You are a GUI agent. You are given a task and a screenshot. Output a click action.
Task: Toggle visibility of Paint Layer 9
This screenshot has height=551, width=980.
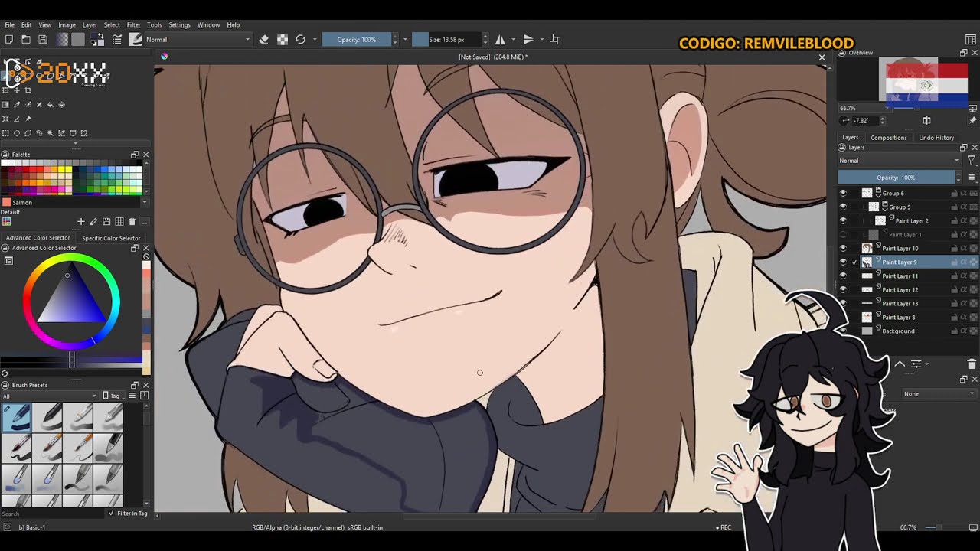(x=843, y=262)
